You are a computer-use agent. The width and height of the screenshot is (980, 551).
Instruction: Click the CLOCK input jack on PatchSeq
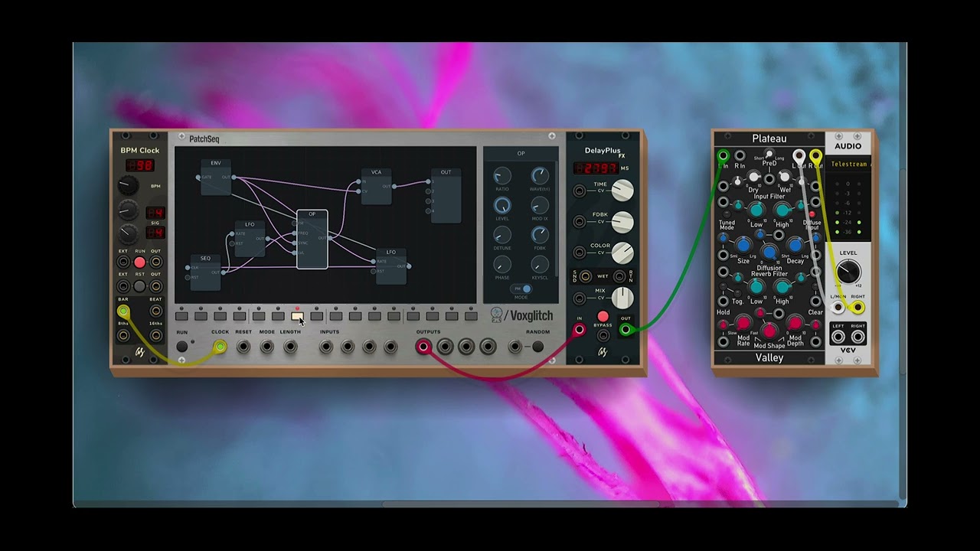[x=220, y=347]
